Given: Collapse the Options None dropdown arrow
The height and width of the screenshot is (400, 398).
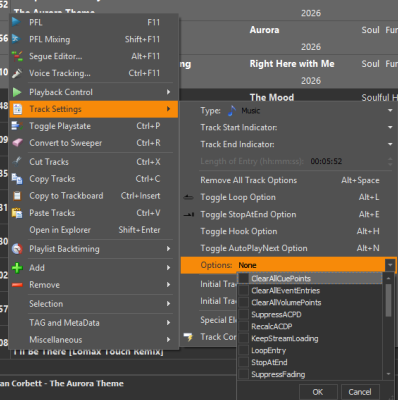Looking at the screenshot, I should point(390,265).
